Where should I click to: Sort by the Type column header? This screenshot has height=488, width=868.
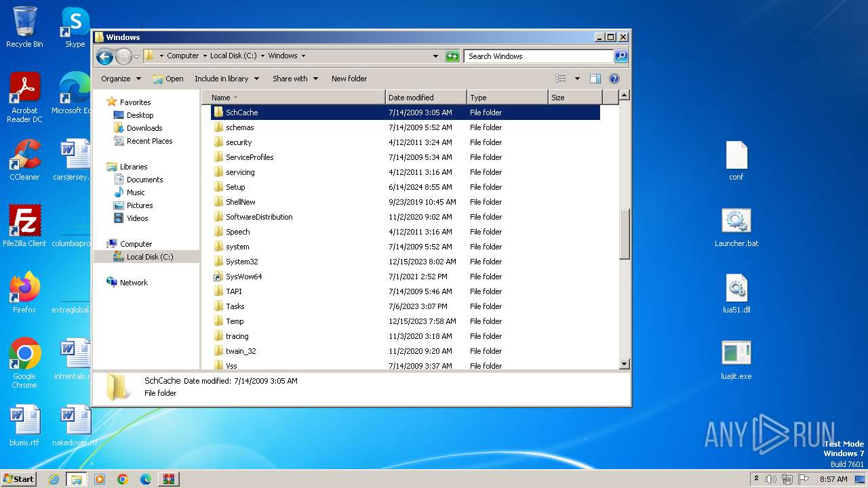pyautogui.click(x=507, y=98)
